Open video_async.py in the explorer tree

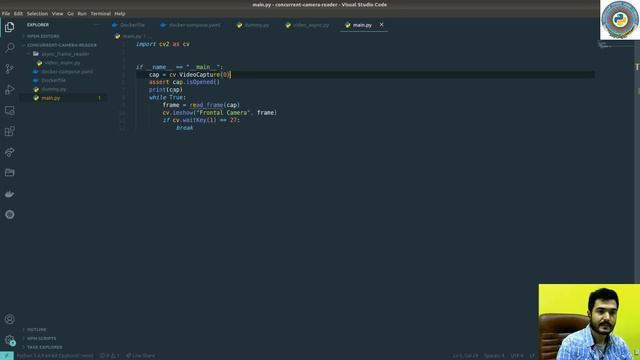63,63
